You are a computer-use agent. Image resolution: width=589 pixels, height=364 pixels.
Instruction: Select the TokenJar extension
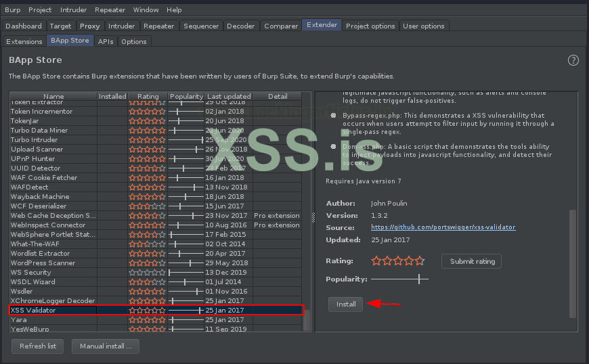point(156,121)
